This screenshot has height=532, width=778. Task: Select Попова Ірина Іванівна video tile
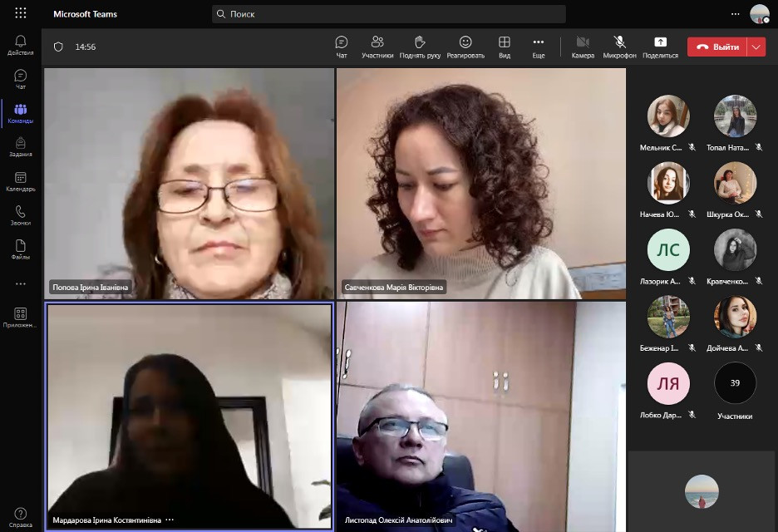pyautogui.click(x=189, y=184)
